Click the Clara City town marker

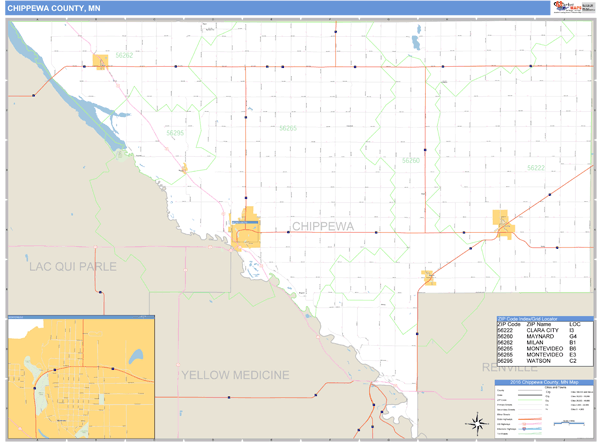pos(506,229)
